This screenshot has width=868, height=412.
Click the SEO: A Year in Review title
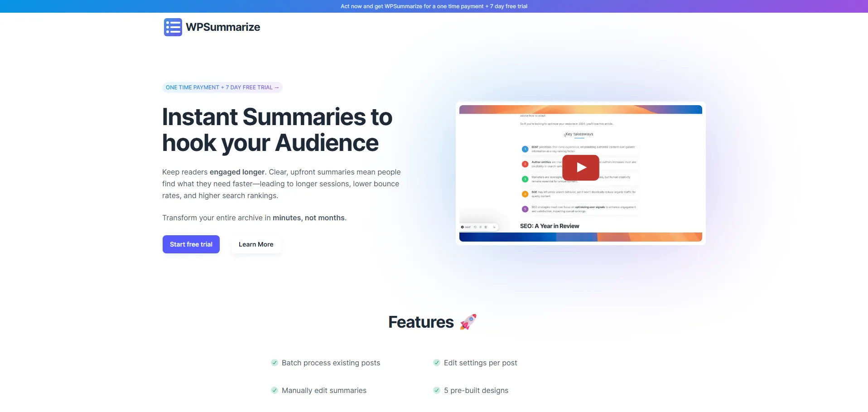[x=550, y=226]
